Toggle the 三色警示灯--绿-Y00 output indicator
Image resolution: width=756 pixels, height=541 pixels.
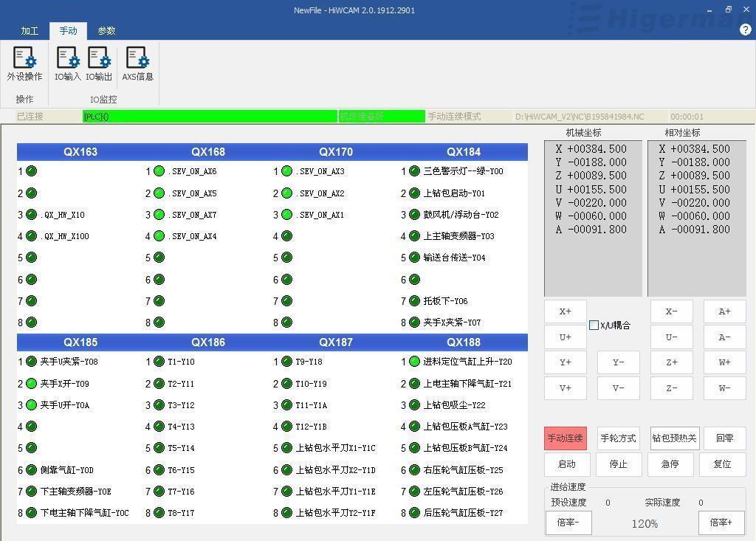click(414, 171)
